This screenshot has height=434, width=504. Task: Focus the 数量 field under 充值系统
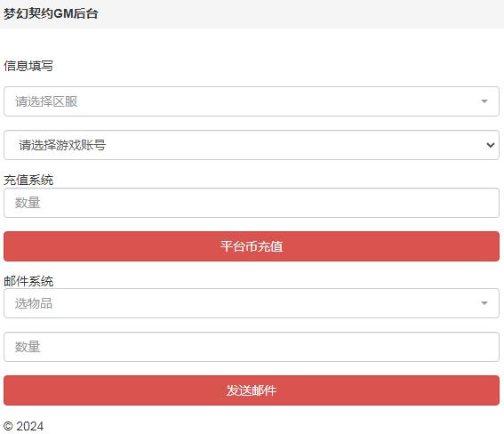[x=252, y=203]
